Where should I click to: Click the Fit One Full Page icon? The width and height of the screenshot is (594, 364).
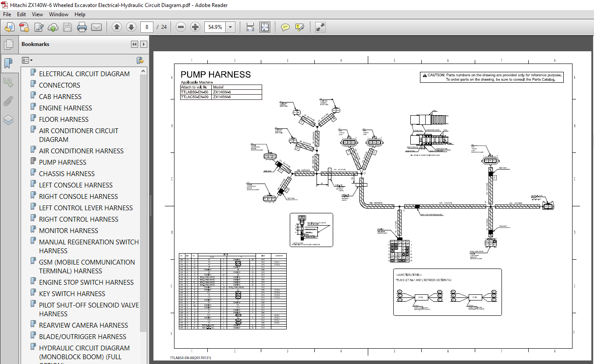click(x=265, y=27)
